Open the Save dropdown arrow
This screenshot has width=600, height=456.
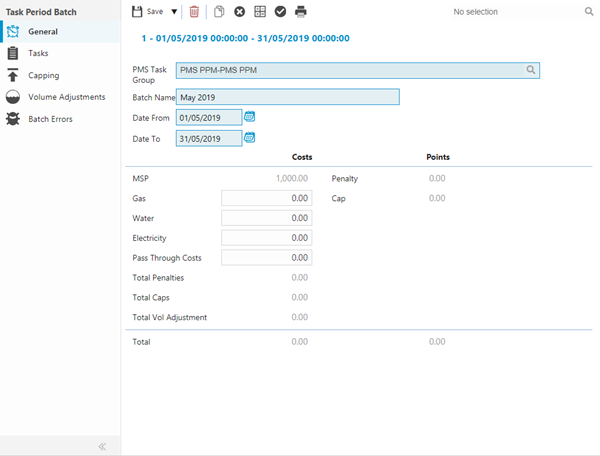pos(174,12)
